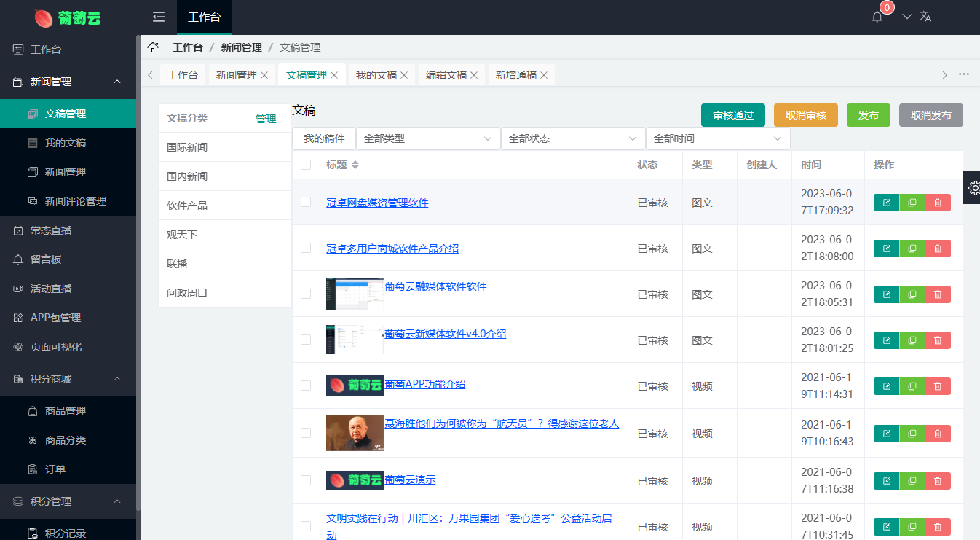980x540 pixels.
Task: Open the tab options ellipsis menu
Action: [964, 74]
